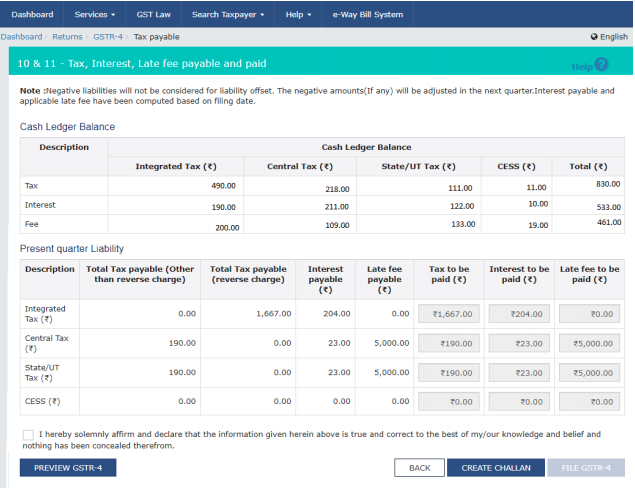The width and height of the screenshot is (635, 489).
Task: Click the Help question mark icon
Action: pos(601,65)
